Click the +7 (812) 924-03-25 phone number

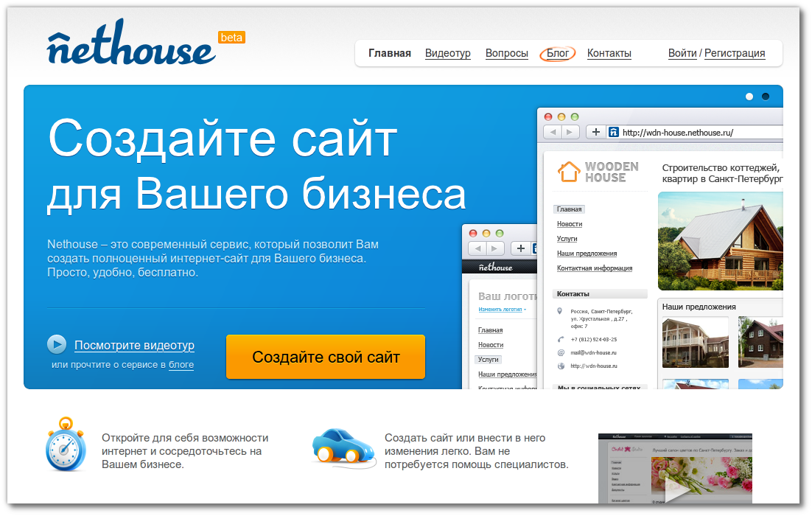tap(593, 339)
